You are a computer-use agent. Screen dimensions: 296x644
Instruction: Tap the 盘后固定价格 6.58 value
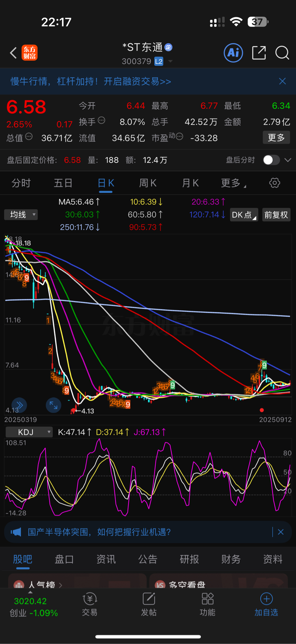pyautogui.click(x=72, y=160)
